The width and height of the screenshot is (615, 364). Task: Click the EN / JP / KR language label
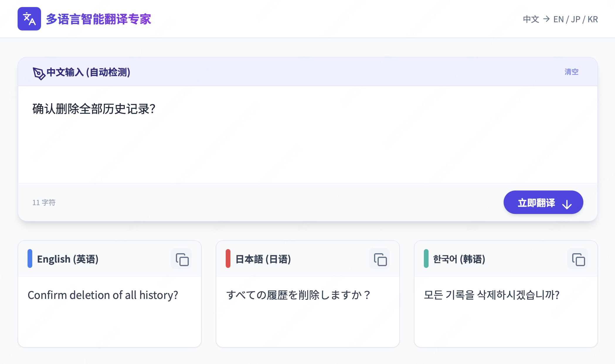(x=575, y=19)
